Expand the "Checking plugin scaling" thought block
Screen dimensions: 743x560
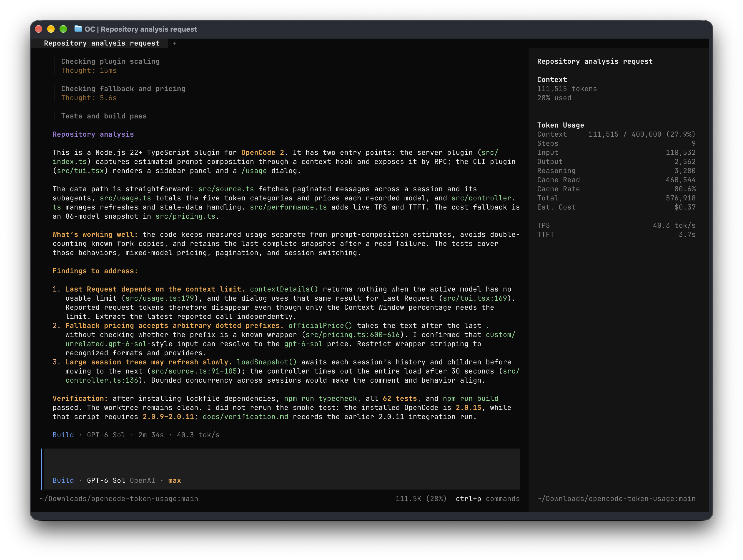110,61
